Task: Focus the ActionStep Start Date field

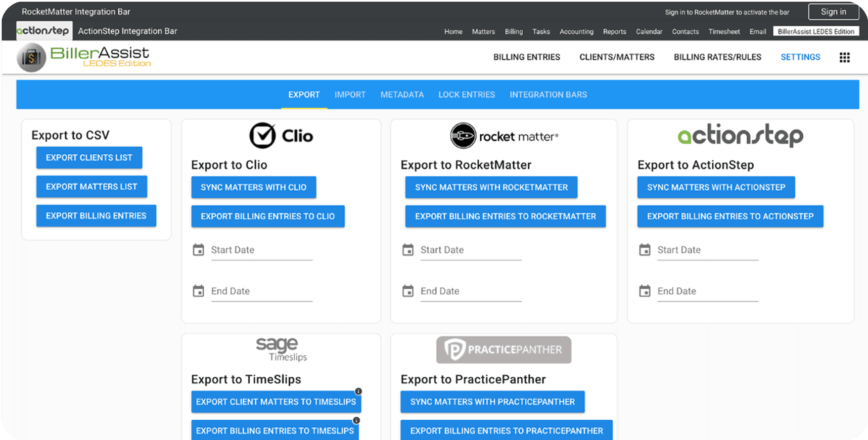Action: [x=708, y=250]
